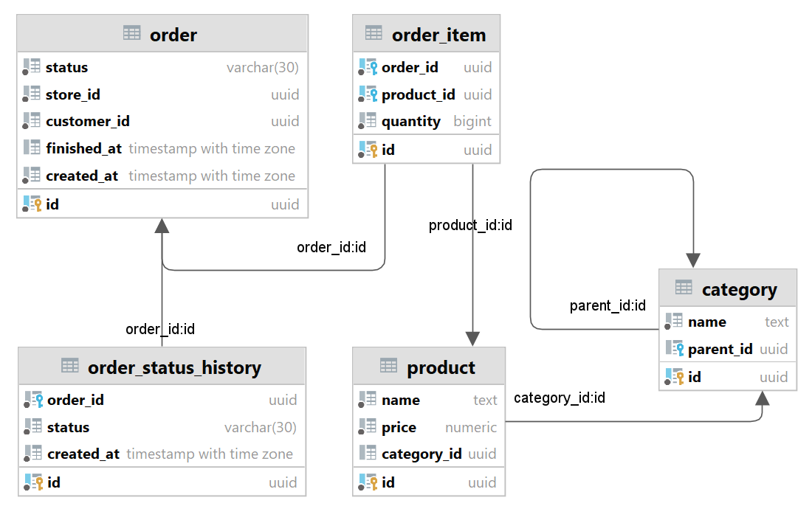Click the order_status_history table icon

pos(69,367)
